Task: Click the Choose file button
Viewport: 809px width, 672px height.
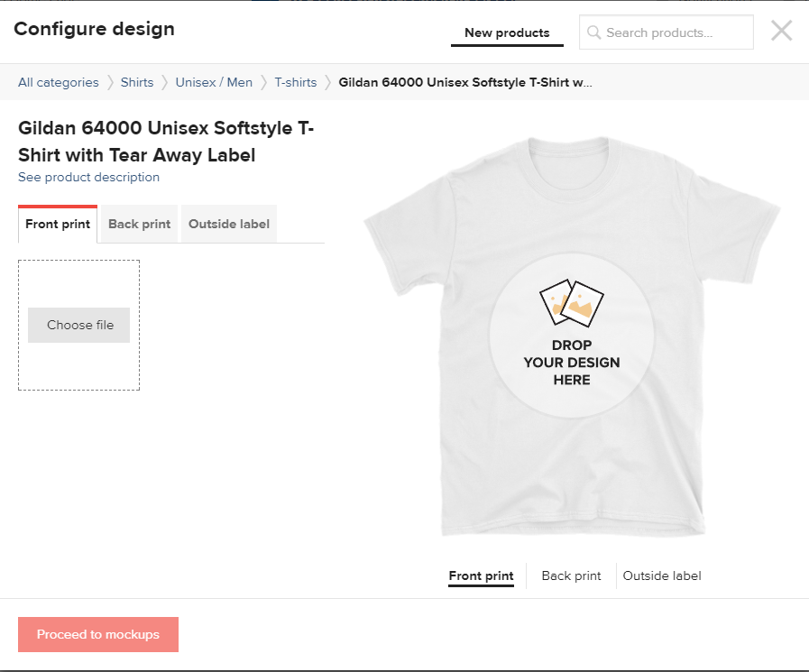Action: (79, 325)
